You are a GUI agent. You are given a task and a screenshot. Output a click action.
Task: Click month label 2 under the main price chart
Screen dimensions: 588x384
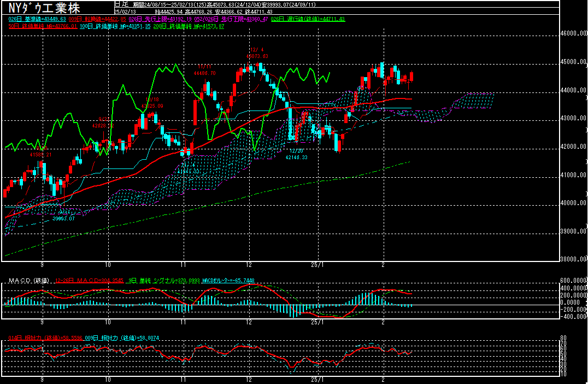tap(383, 265)
